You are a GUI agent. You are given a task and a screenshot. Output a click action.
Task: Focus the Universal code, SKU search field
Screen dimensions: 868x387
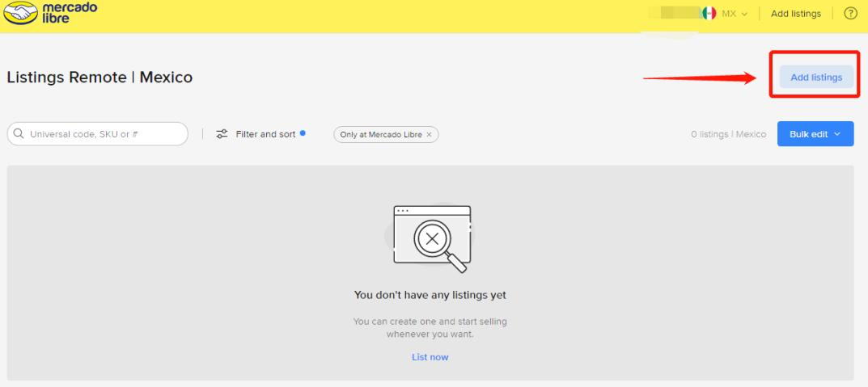pyautogui.click(x=97, y=134)
